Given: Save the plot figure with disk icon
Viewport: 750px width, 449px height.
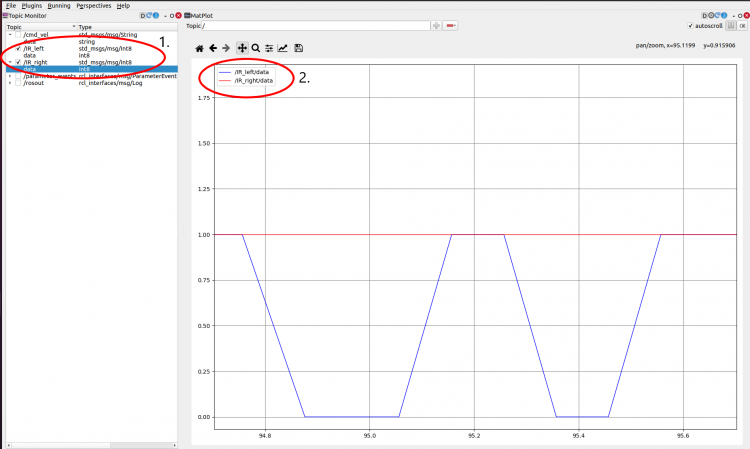Looking at the screenshot, I should [x=299, y=48].
